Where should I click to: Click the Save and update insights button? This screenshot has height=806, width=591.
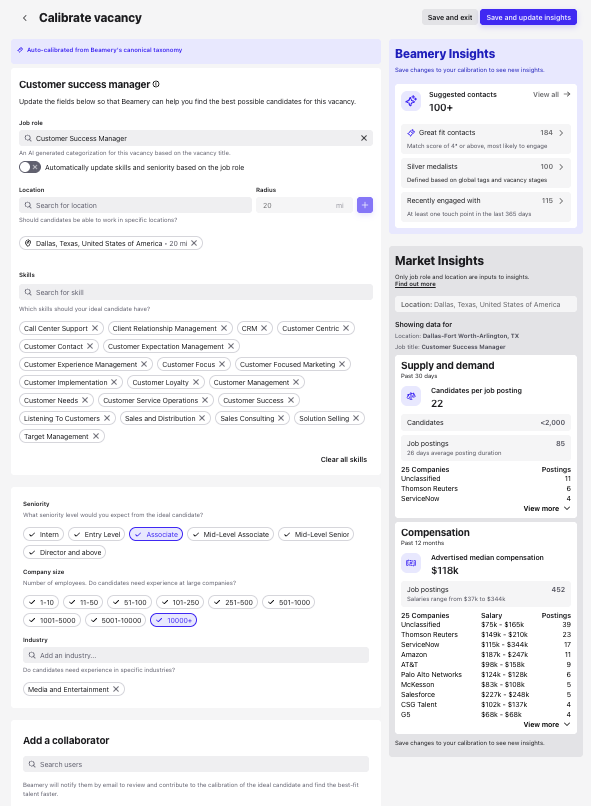point(527,18)
